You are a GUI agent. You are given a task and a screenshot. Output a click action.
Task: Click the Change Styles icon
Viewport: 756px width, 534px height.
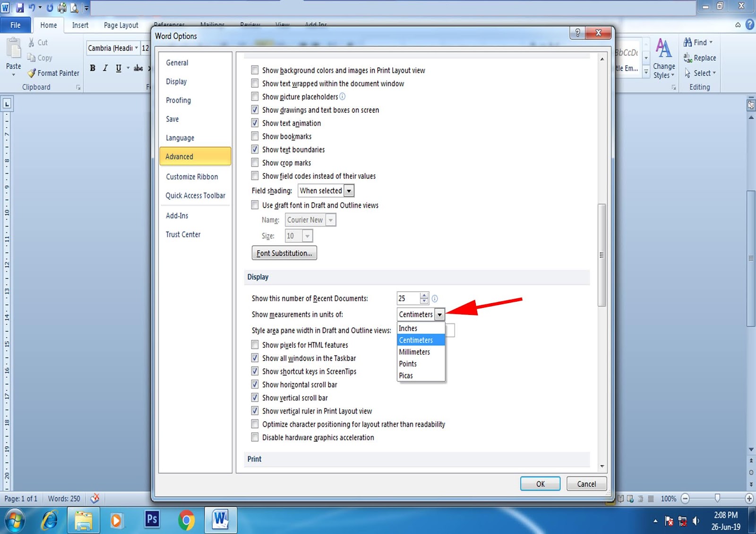pos(663,48)
